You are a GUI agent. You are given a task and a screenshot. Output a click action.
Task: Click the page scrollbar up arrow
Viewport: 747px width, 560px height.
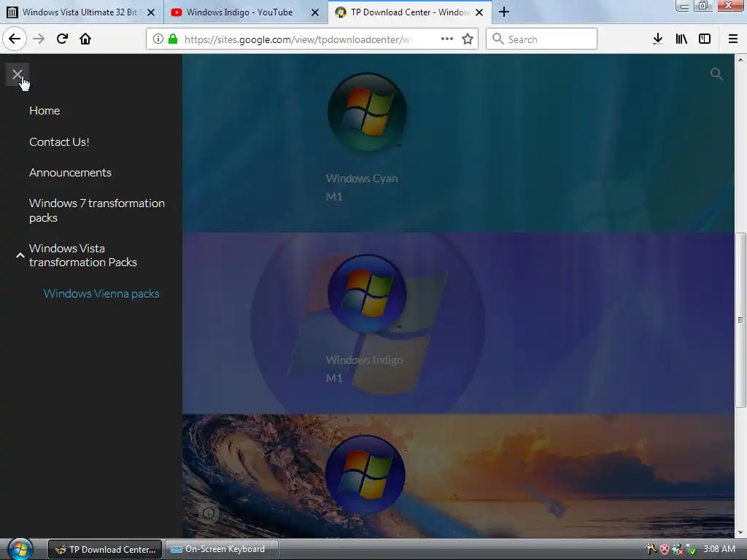point(740,60)
